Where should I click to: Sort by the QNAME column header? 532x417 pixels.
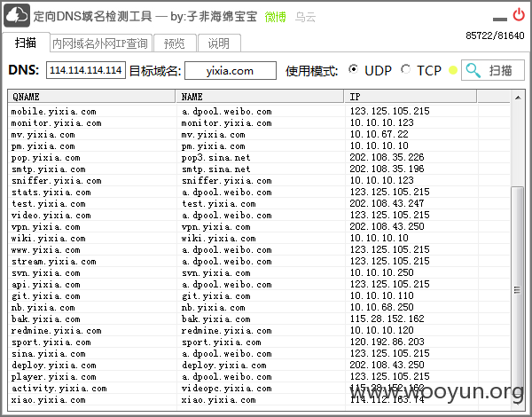point(91,97)
